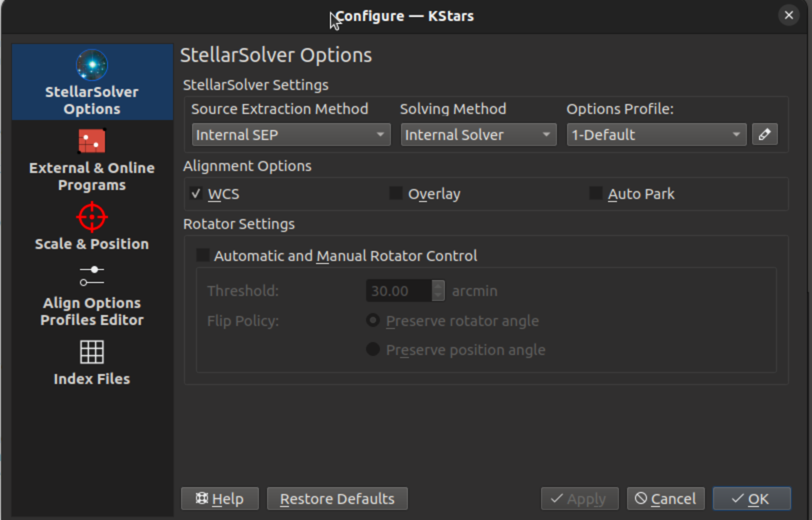Open the Options Profile dropdown
This screenshot has height=520, width=812.
[655, 134]
